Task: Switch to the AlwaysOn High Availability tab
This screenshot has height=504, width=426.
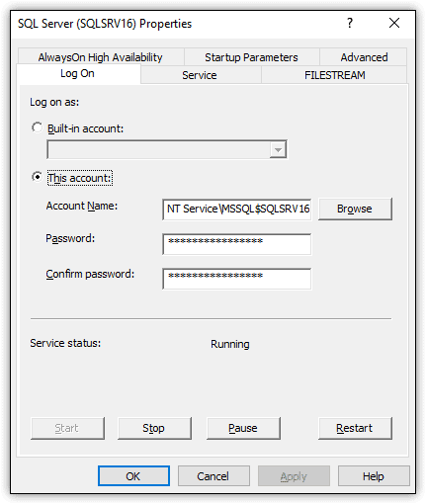Action: pyautogui.click(x=100, y=57)
